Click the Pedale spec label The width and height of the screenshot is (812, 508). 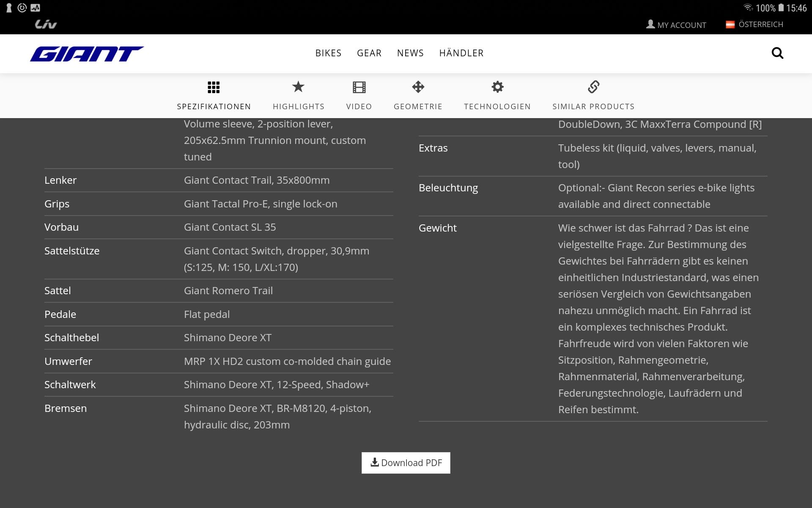point(60,314)
